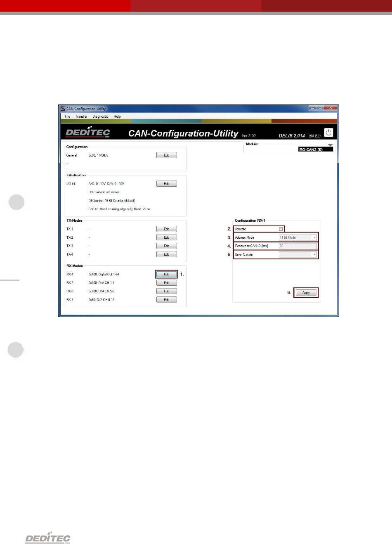Click Edit for TX-3

click(x=166, y=246)
